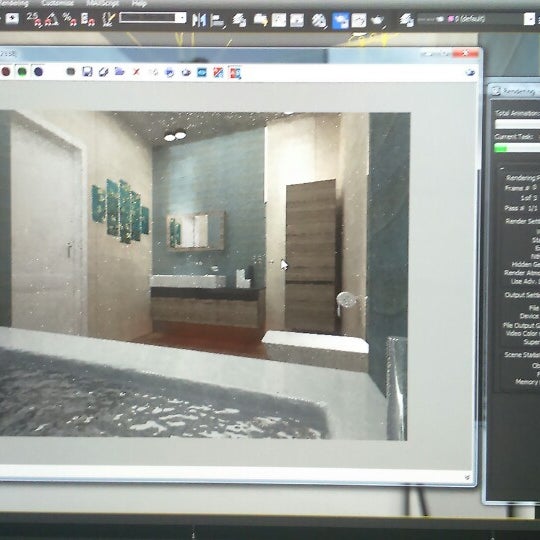Click the blue icon after the faint one
Screen dimensions: 540x540
click(x=169, y=72)
